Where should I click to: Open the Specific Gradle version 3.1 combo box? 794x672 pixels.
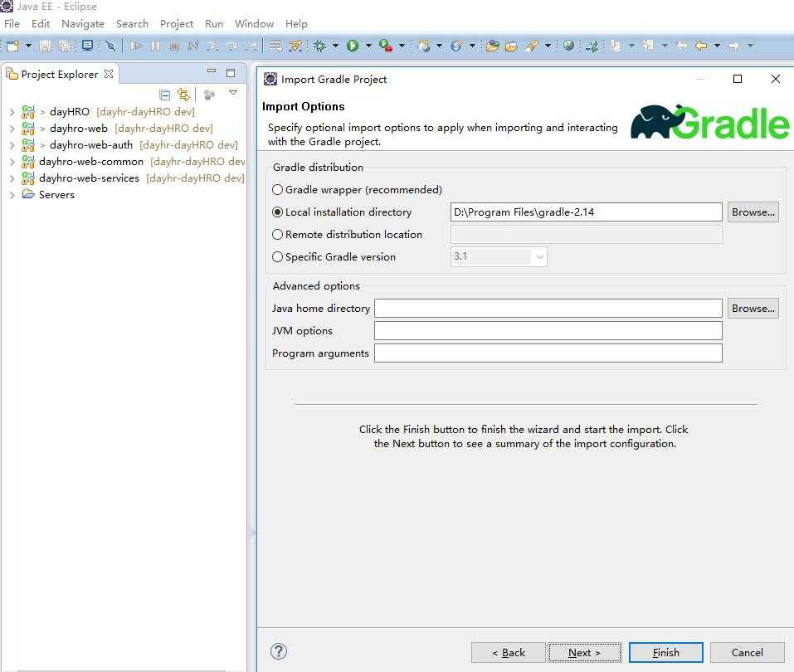(x=499, y=256)
